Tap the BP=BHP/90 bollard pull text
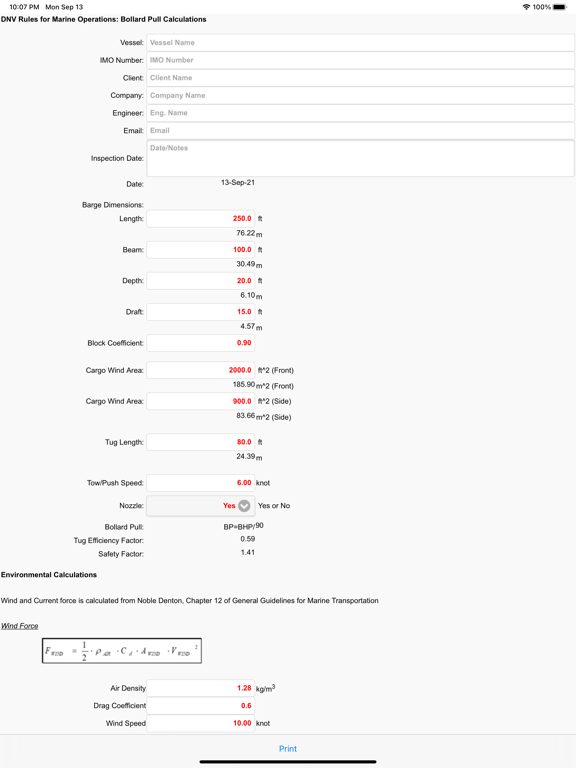This screenshot has height=768, width=576. tap(243, 527)
